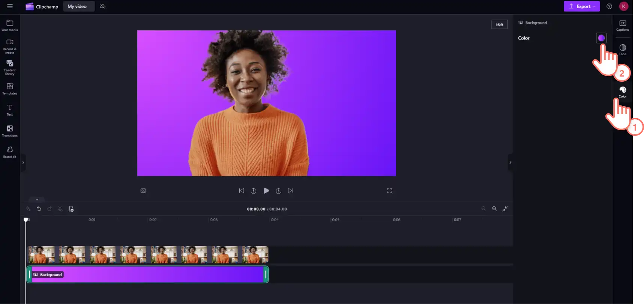Select the playhead at timeline start
644x304 pixels.
pos(26,220)
